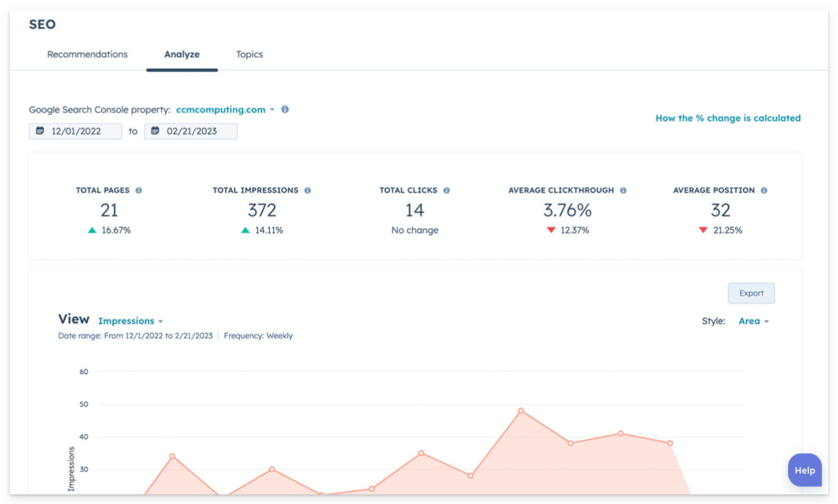Image resolution: width=838 pixels, height=504 pixels.
Task: Click the info icon next to Total Impressions
Action: coord(307,190)
